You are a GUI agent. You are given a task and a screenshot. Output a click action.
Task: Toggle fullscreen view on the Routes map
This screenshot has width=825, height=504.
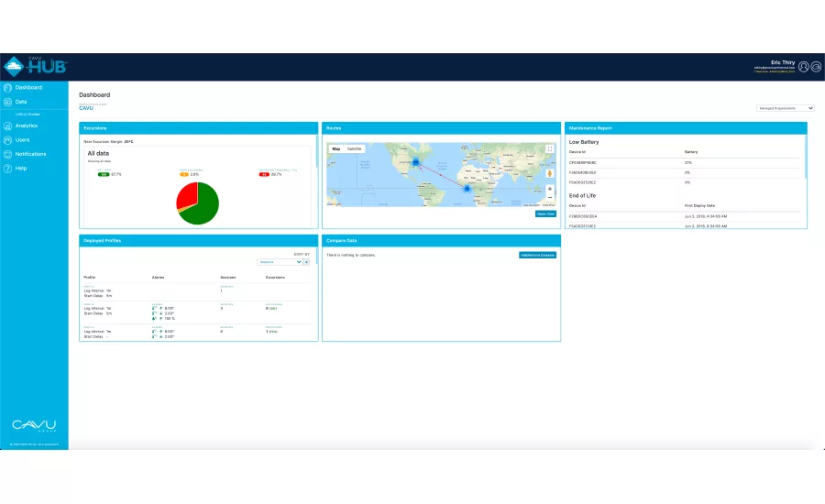pyautogui.click(x=550, y=149)
